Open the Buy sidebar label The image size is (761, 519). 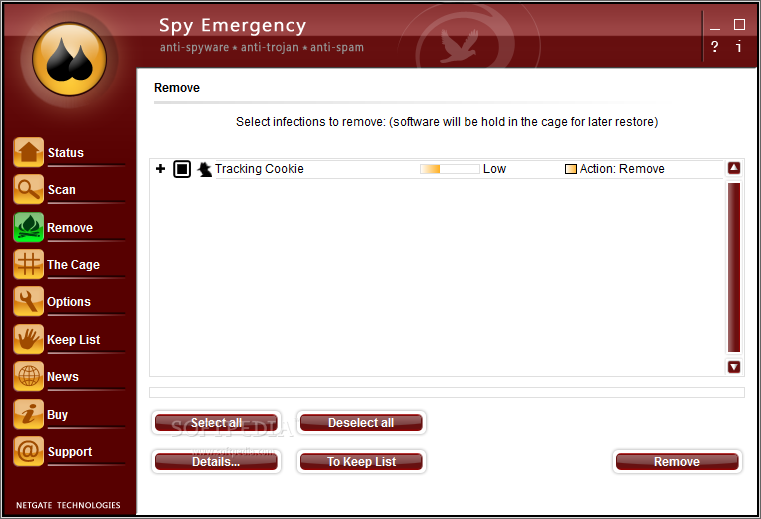[x=57, y=415]
